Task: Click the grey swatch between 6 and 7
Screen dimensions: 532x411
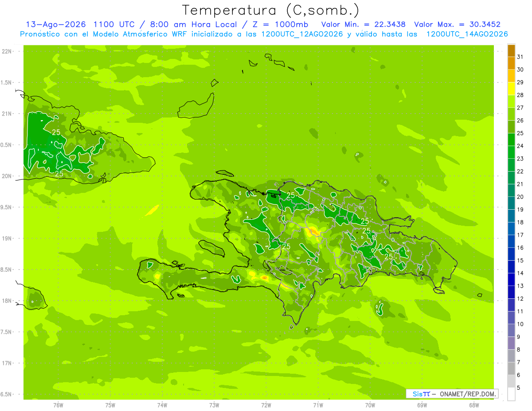Action: [x=512, y=369]
